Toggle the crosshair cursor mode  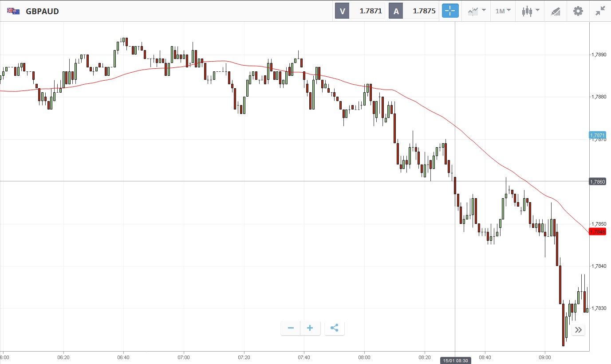coord(450,11)
